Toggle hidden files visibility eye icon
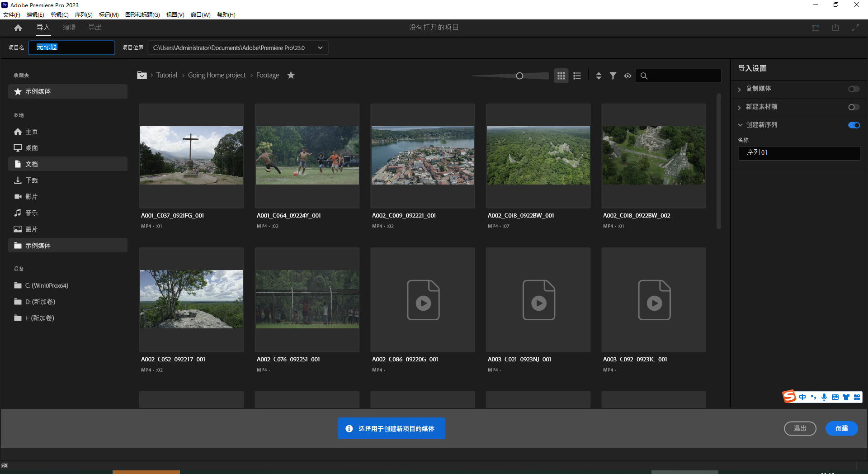The height and width of the screenshot is (474, 868). pyautogui.click(x=627, y=76)
